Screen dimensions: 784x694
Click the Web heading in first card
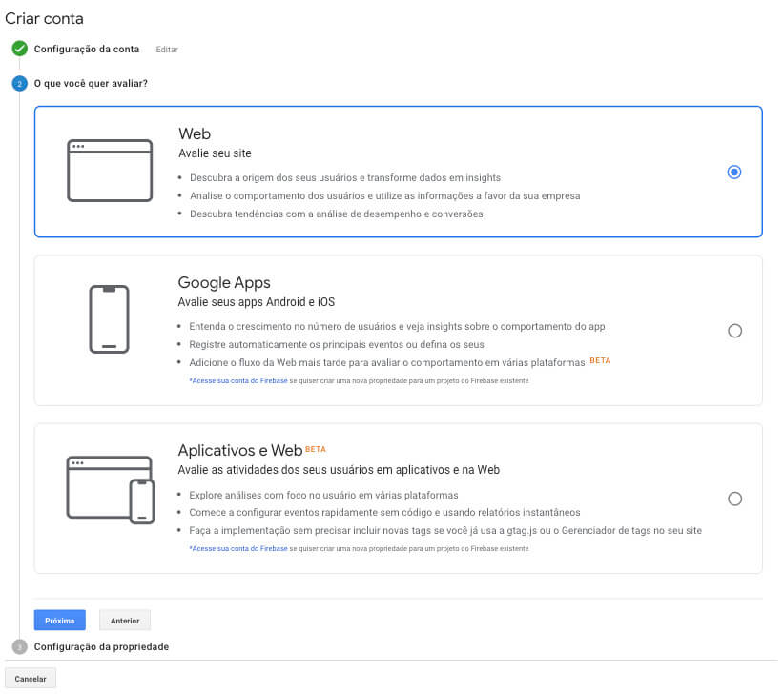click(x=195, y=134)
